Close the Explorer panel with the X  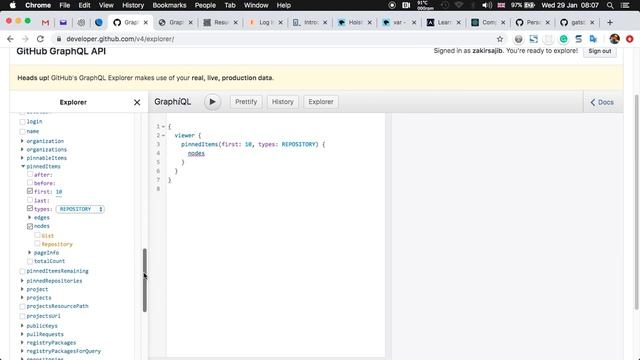coord(137,102)
